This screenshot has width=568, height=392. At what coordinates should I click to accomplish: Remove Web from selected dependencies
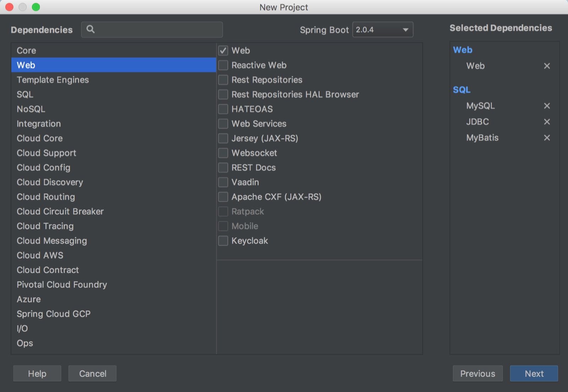547,66
